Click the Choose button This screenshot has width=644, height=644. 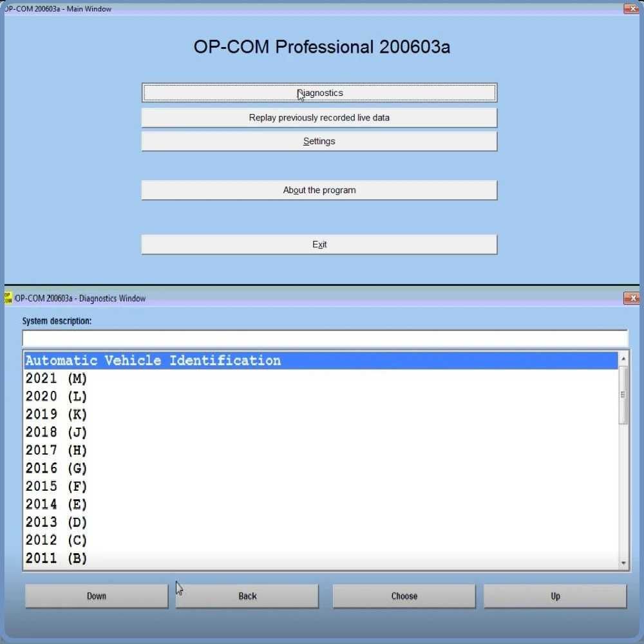pyautogui.click(x=404, y=596)
